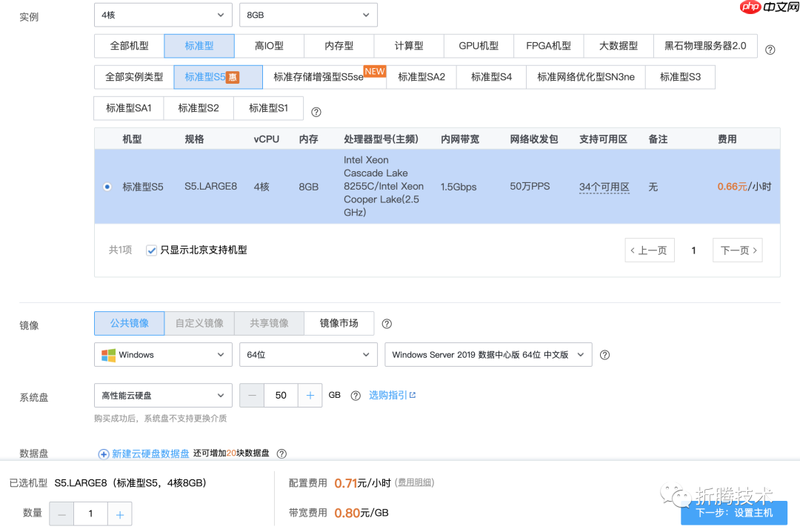Click the help icon beside system disk size
The image size is (800, 532).
355,395
